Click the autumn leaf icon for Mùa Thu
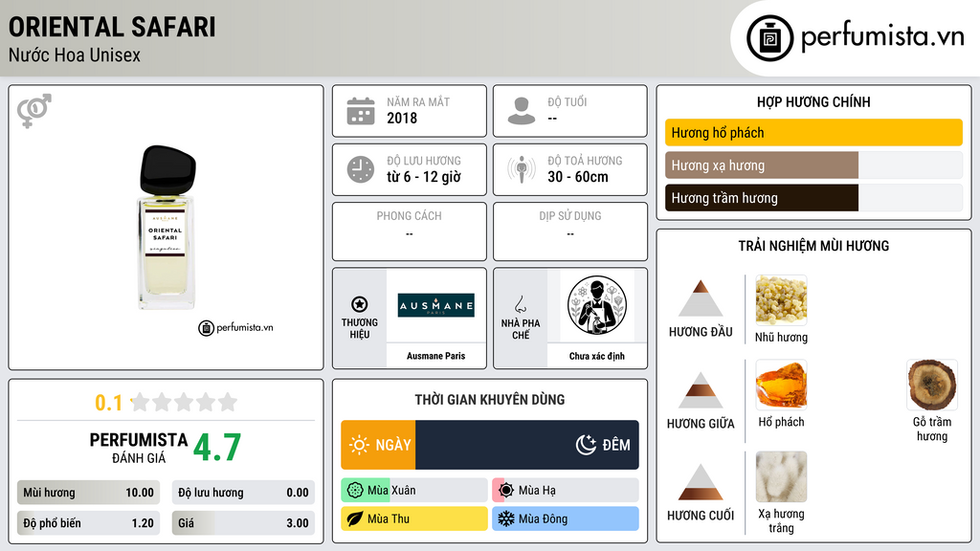The image size is (980, 551). (355, 518)
